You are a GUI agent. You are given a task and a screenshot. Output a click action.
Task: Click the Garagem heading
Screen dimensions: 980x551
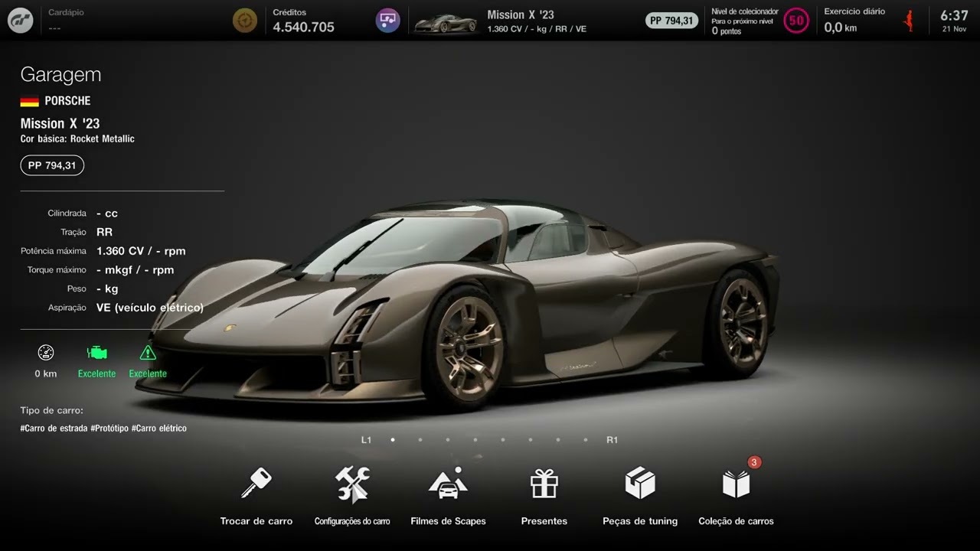pyautogui.click(x=60, y=75)
